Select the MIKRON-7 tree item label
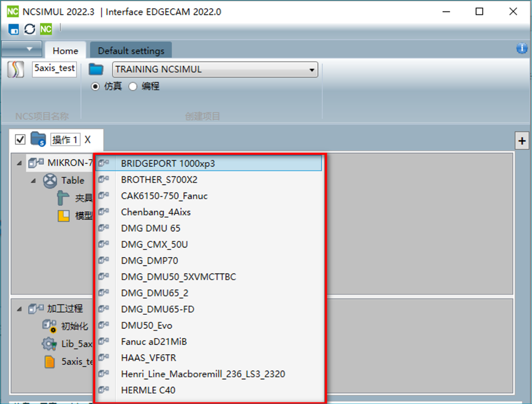The height and width of the screenshot is (404, 532). coord(70,163)
